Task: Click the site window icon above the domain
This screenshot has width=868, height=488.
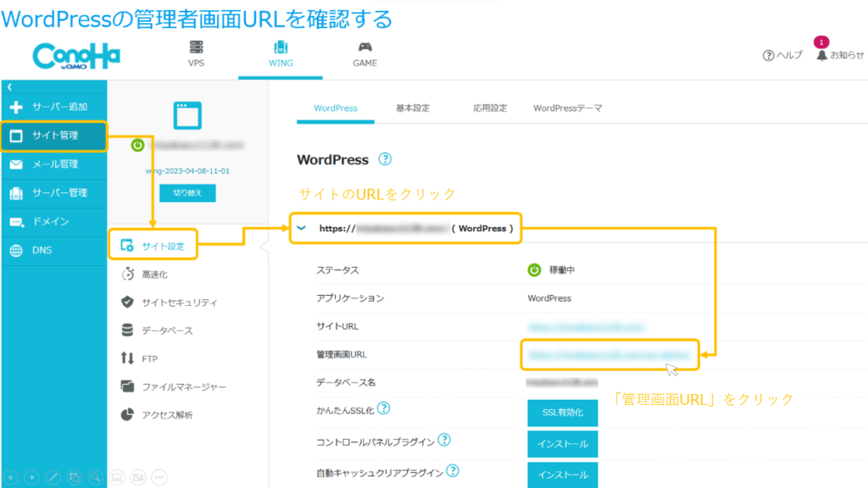Action: pos(187,115)
